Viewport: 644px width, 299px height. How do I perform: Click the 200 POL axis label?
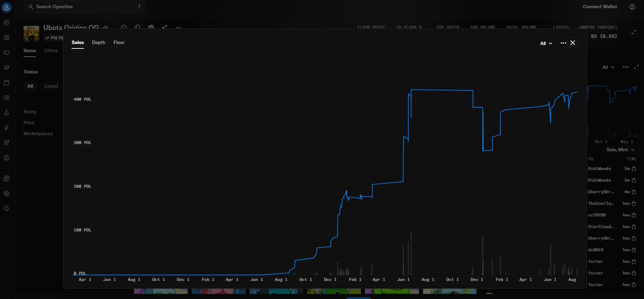pos(83,186)
